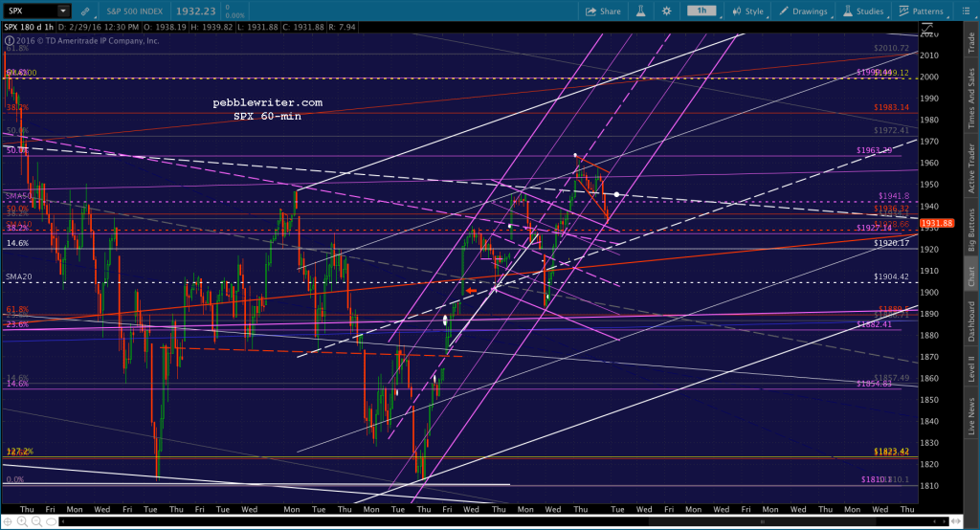Screen dimensions: 980x530
Task: Open the Drawings menu
Action: (804, 11)
